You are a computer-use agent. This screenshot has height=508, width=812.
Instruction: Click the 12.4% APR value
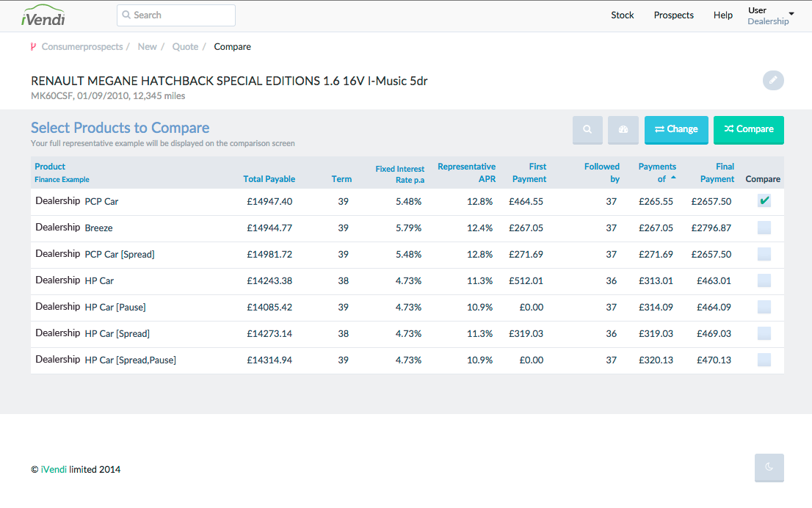(x=479, y=228)
